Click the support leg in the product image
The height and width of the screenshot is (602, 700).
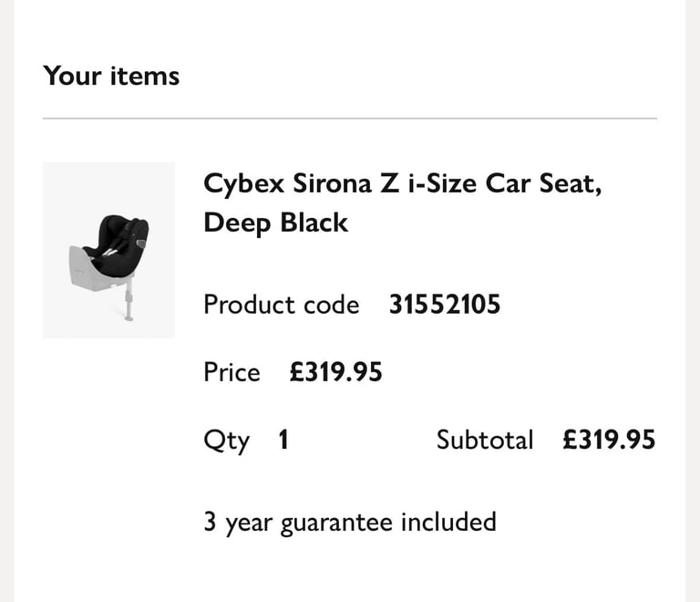pos(129,303)
